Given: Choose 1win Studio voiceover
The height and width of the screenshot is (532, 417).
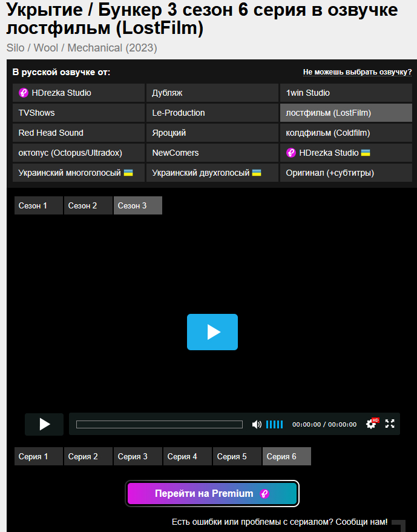Looking at the screenshot, I should [346, 93].
